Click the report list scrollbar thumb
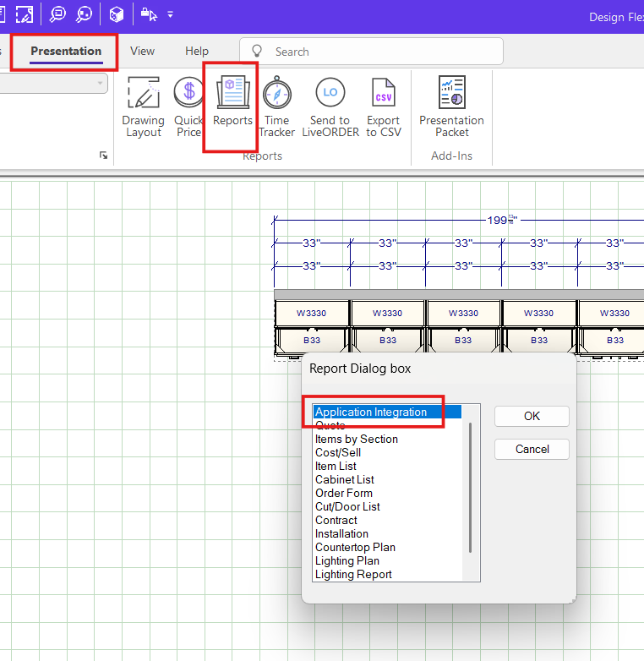644x661 pixels. [x=471, y=488]
